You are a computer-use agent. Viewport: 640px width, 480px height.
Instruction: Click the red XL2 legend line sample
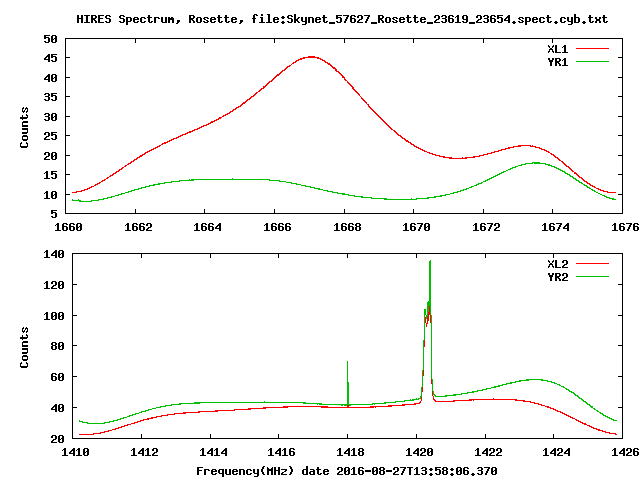pyautogui.click(x=592, y=264)
